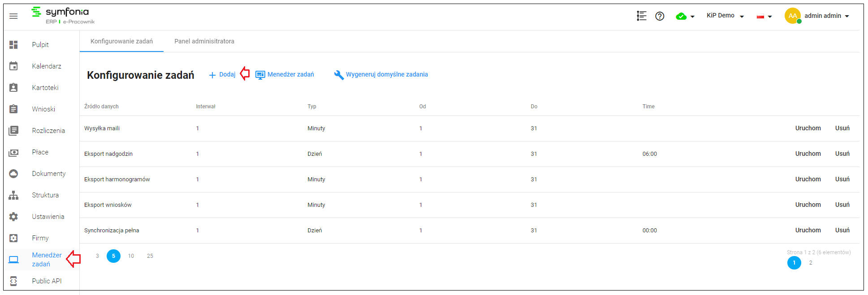The image size is (868, 295).
Task: Click the Pulpit dashboard icon
Action: pyautogui.click(x=13, y=45)
